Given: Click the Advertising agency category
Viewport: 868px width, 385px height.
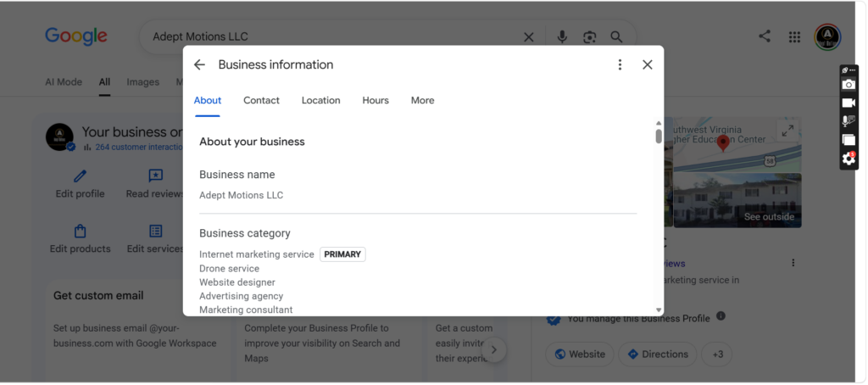Looking at the screenshot, I should [242, 296].
